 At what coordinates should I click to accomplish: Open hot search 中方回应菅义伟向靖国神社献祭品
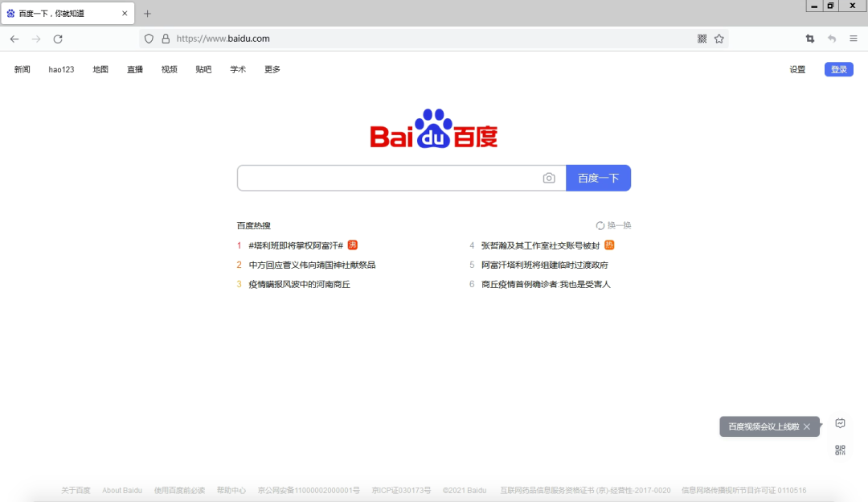tap(312, 265)
